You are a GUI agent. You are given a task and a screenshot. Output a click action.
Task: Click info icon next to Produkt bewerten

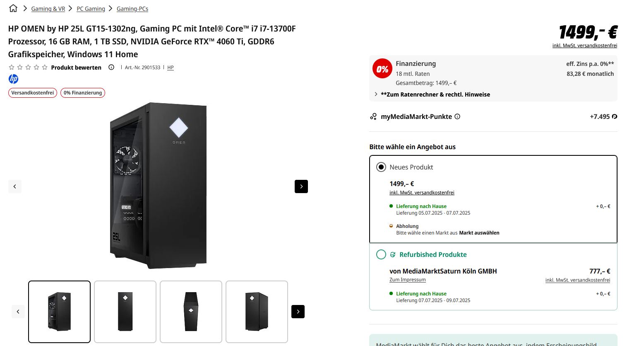click(x=111, y=67)
